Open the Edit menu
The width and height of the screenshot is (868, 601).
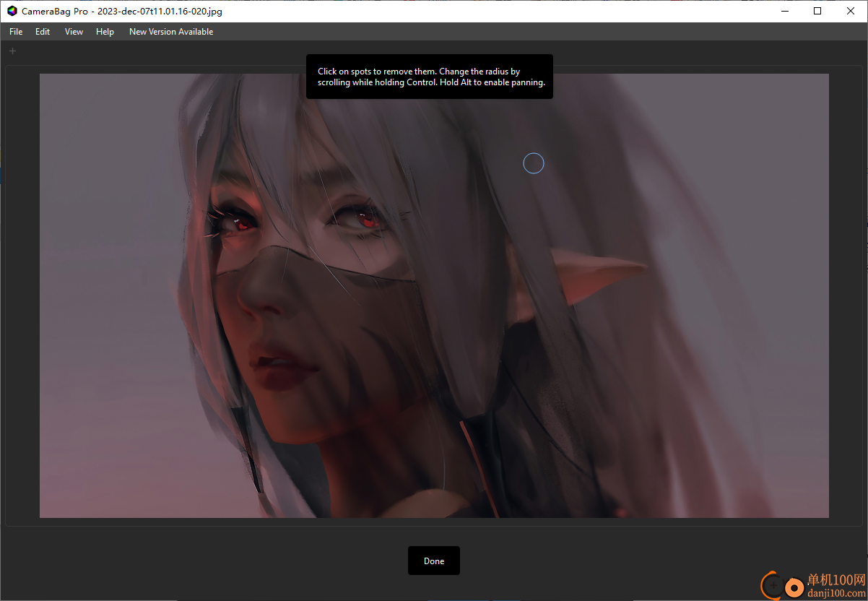43,32
